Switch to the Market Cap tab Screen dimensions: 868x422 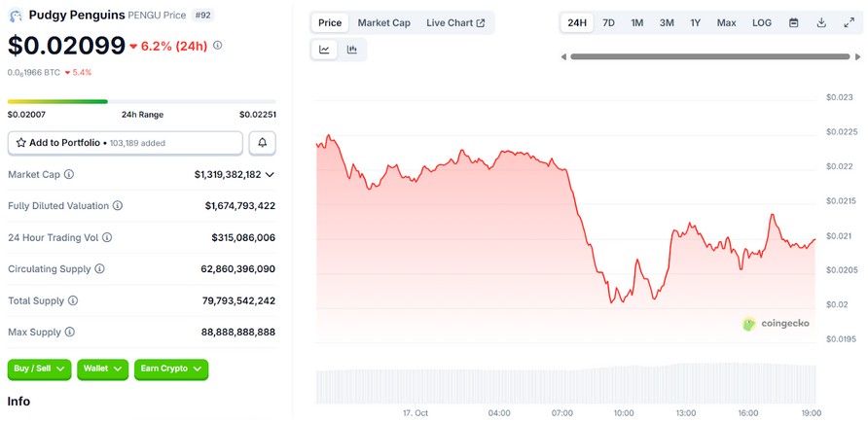click(383, 22)
